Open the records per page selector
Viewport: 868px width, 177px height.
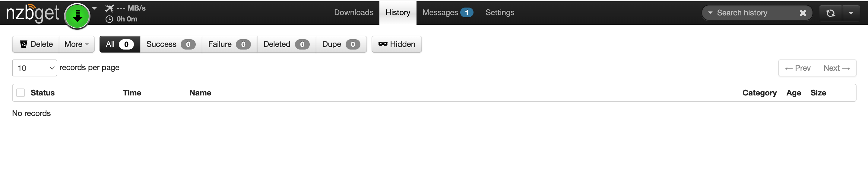(x=34, y=68)
